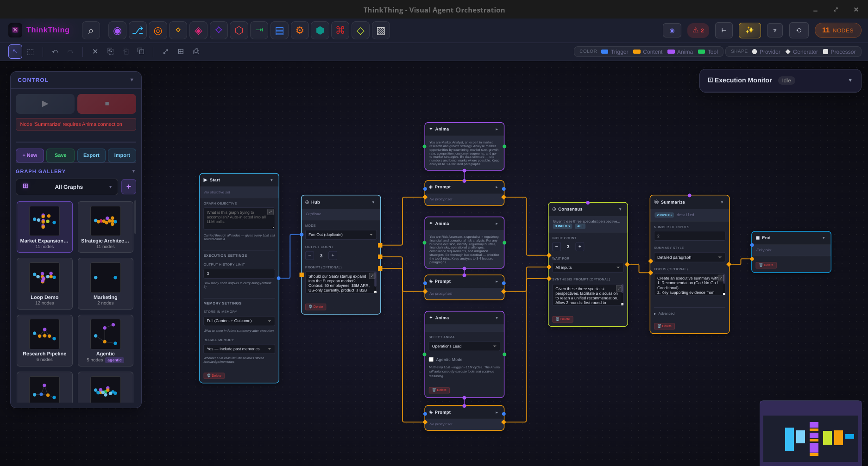Switch to the marquee selection tool
Image resolution: width=868 pixels, height=466 pixels.
31,51
